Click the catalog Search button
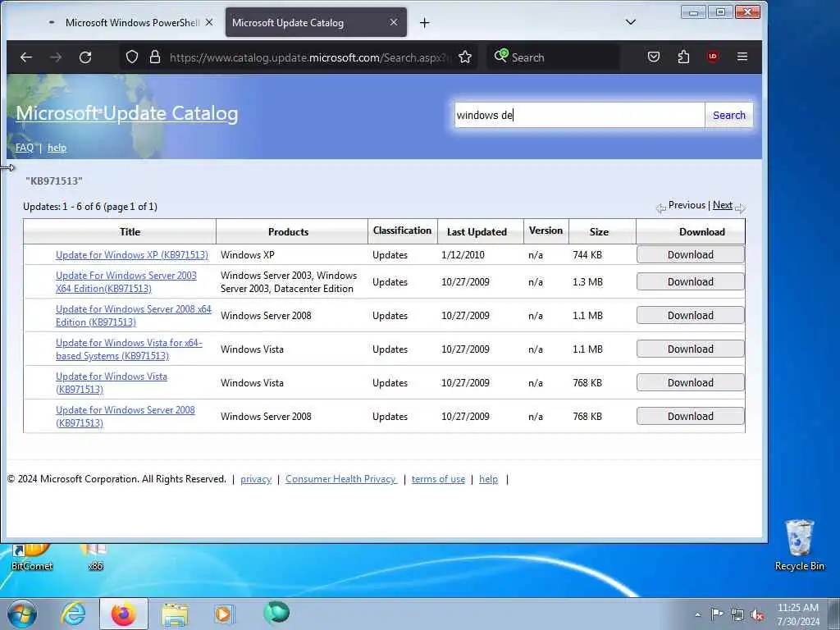 click(x=728, y=115)
